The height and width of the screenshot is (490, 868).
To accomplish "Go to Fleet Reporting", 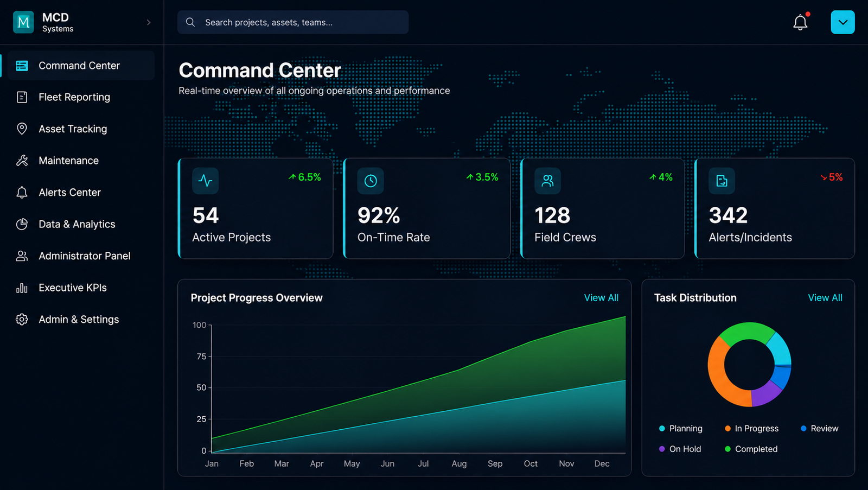I will click(x=81, y=97).
